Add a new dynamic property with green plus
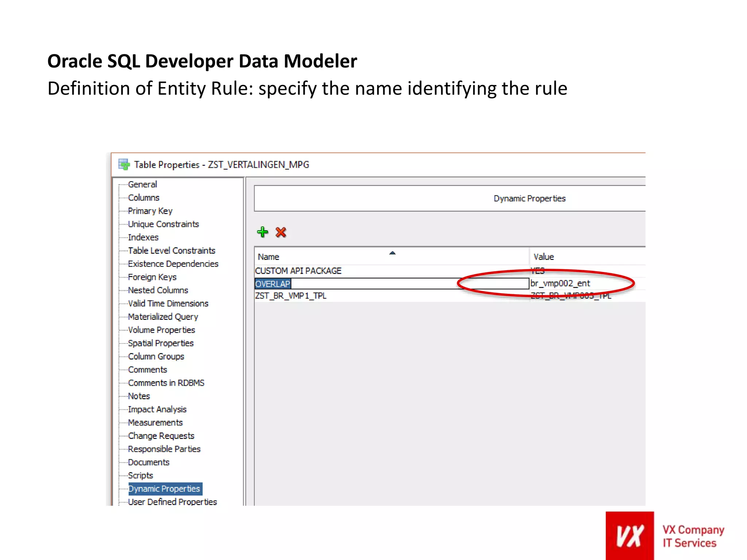This screenshot has height=560, width=747. [x=262, y=232]
